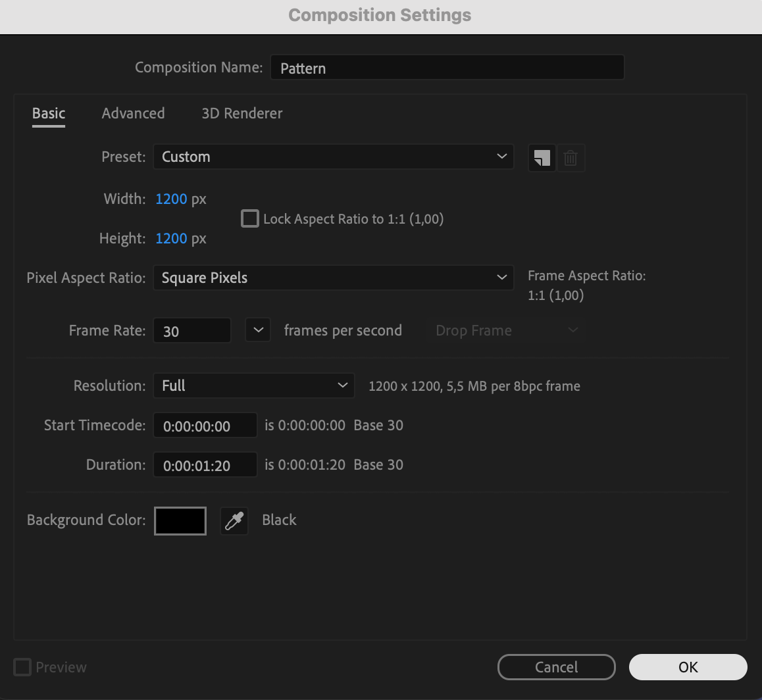Click the save preset icon
Image resolution: width=762 pixels, height=700 pixels.
click(542, 158)
